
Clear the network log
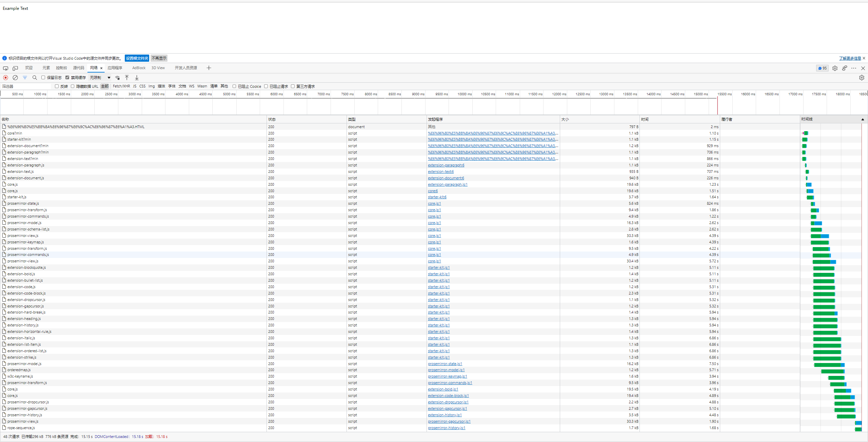click(x=15, y=78)
